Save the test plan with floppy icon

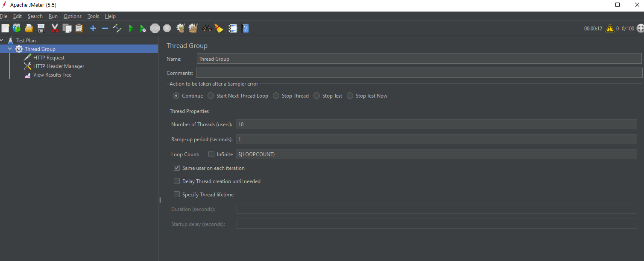[41, 28]
